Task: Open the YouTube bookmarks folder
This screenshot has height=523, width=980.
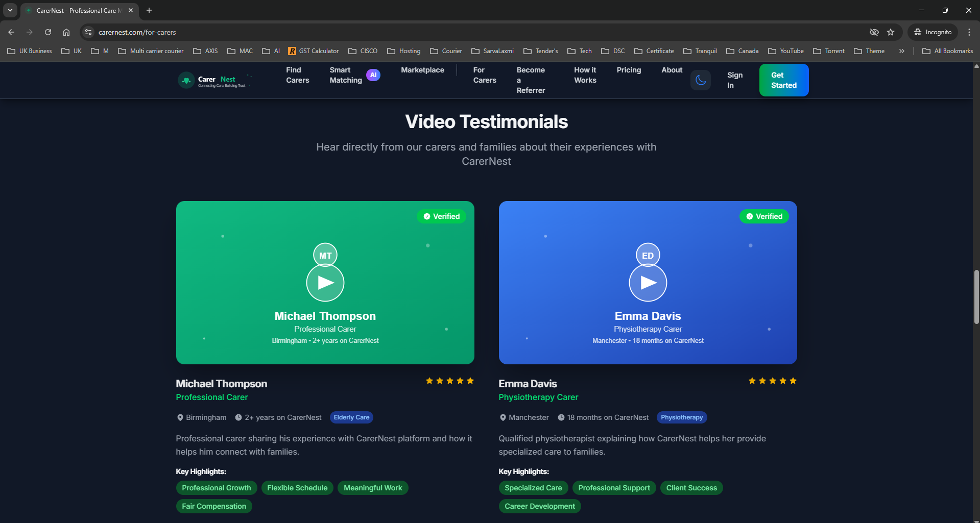Action: pyautogui.click(x=786, y=51)
